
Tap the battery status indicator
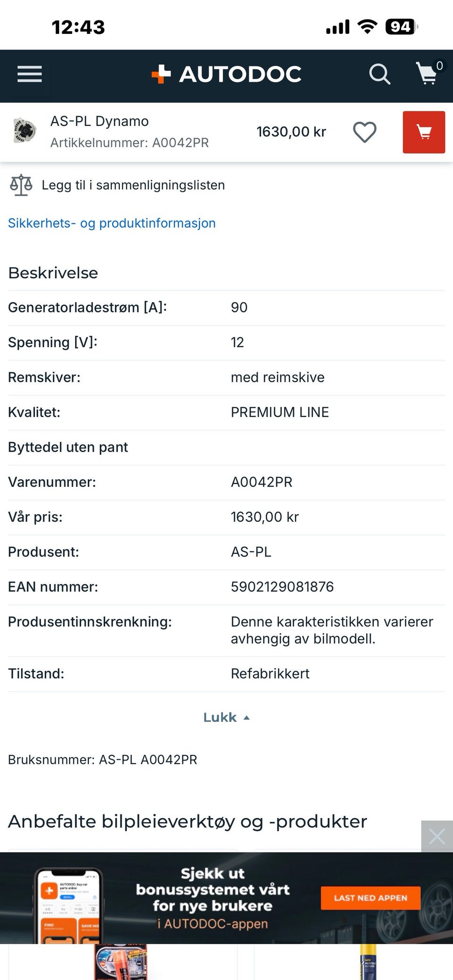402,27
